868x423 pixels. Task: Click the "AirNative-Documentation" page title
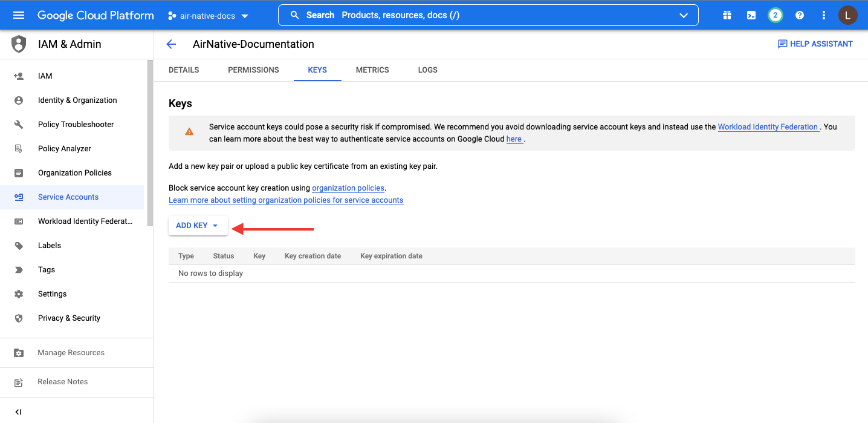(x=253, y=44)
